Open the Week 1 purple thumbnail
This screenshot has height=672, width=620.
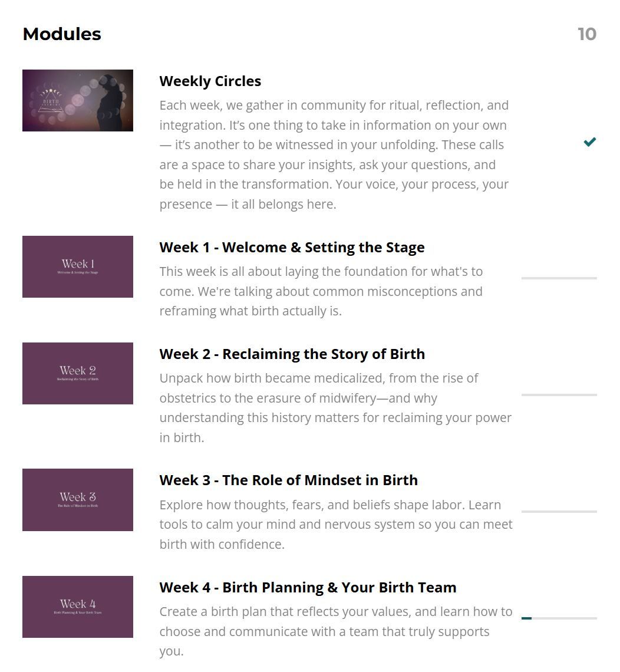(x=78, y=267)
